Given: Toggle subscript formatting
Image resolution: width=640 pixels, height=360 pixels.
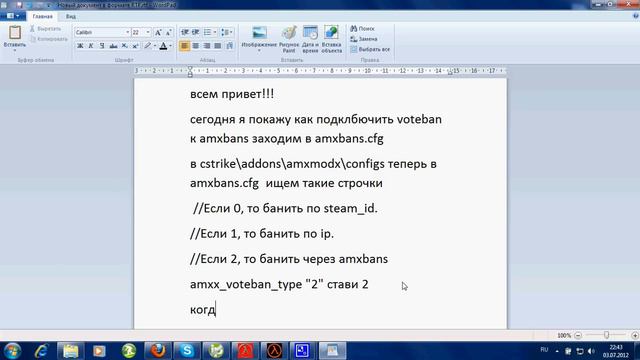Looking at the screenshot, I should pos(124,46).
